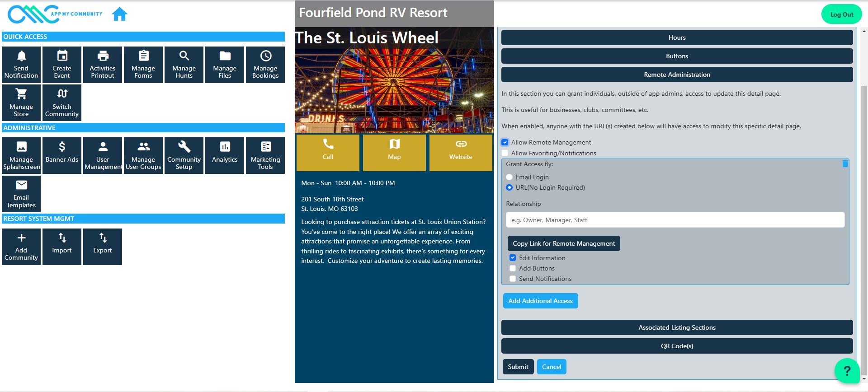Select the Email Login radio option
868x392 pixels.
click(509, 177)
